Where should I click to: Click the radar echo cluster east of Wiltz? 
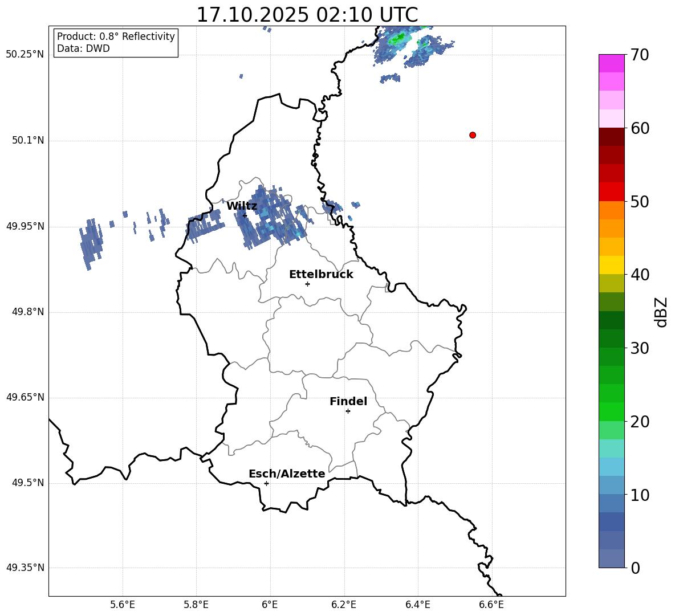pos(272,217)
